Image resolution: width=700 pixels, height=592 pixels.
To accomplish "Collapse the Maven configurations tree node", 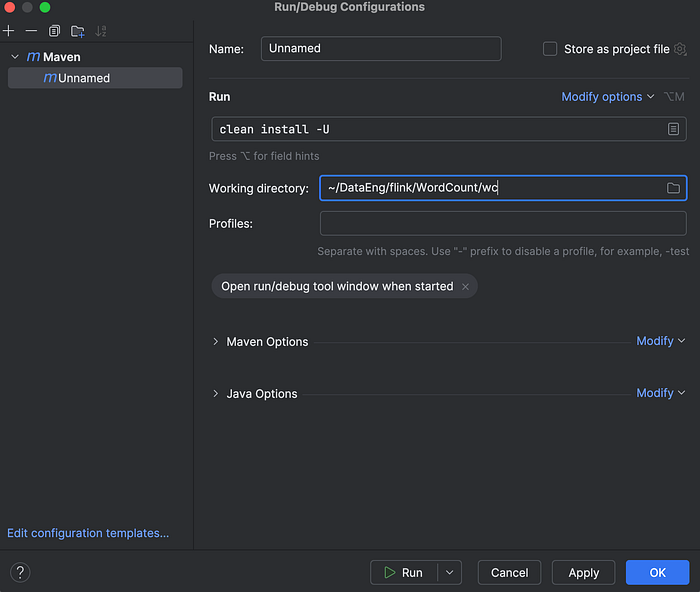I will pos(14,57).
